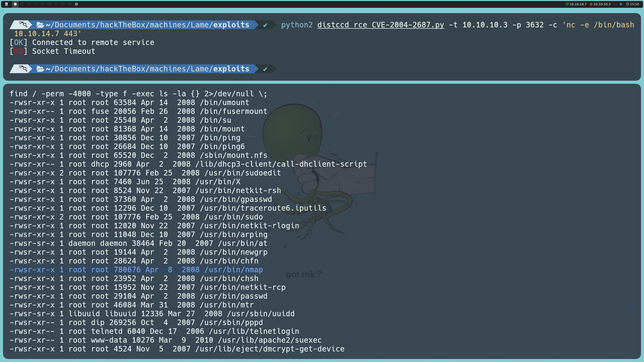
Task: Click the 15:50 time display
Action: 634,4
